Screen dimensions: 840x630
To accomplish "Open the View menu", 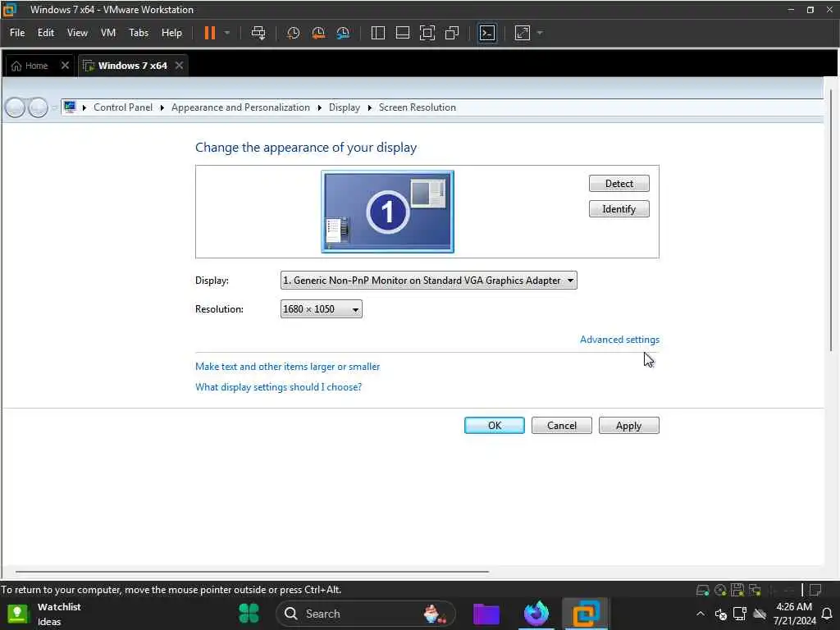I will [x=77, y=33].
